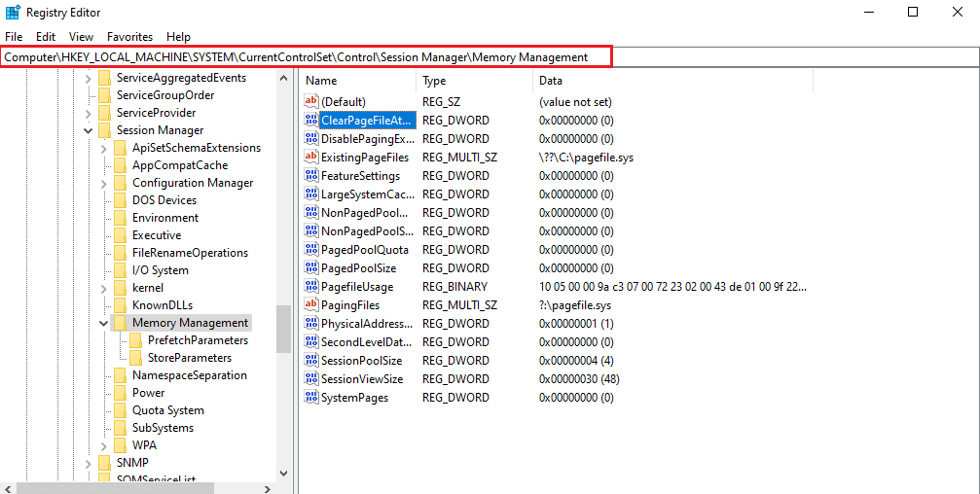Click the DOS Devices folder icon
The image size is (980, 494).
120,200
